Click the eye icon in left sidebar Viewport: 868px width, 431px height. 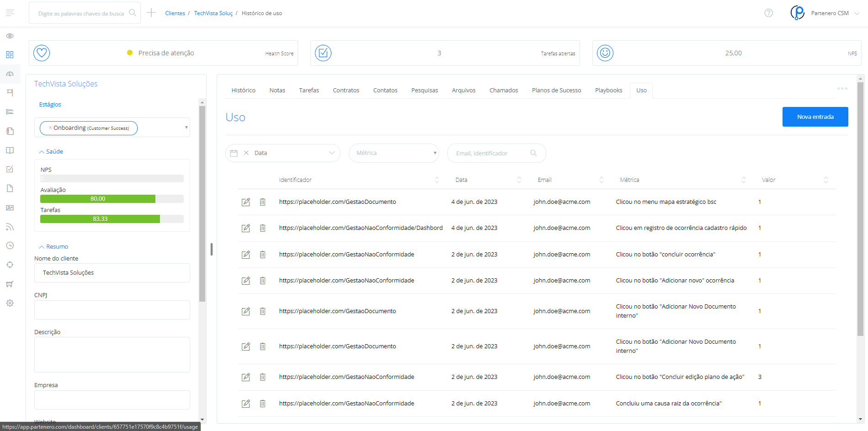coord(10,36)
